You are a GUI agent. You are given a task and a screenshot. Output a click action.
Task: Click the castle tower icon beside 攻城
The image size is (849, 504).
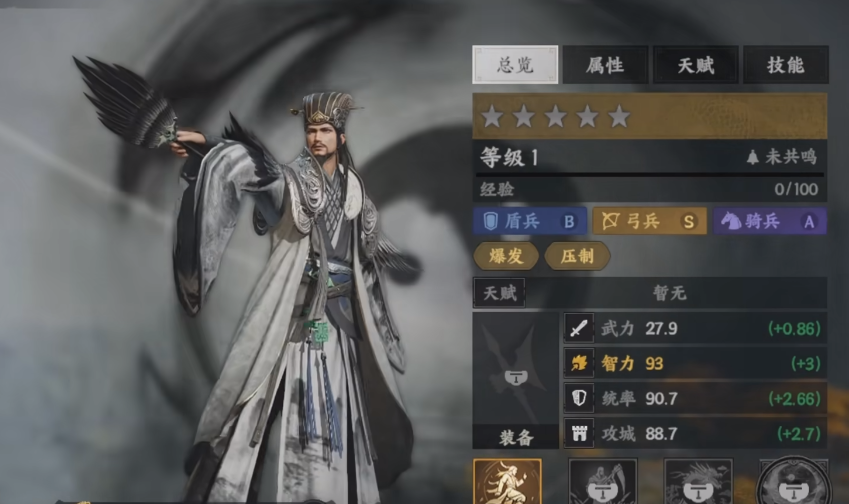(579, 434)
